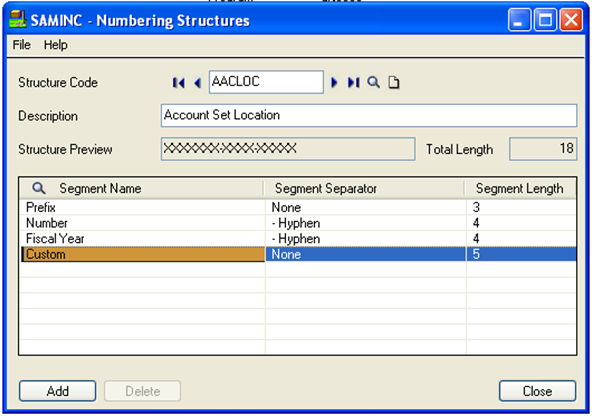Select the Prefix segment row
Screen dimensions: 592x416
298,207
